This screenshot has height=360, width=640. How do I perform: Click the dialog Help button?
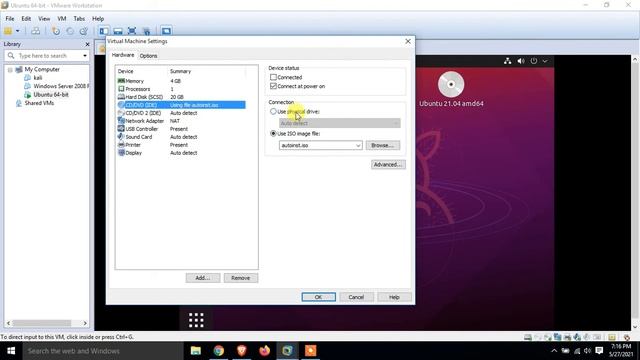point(394,297)
